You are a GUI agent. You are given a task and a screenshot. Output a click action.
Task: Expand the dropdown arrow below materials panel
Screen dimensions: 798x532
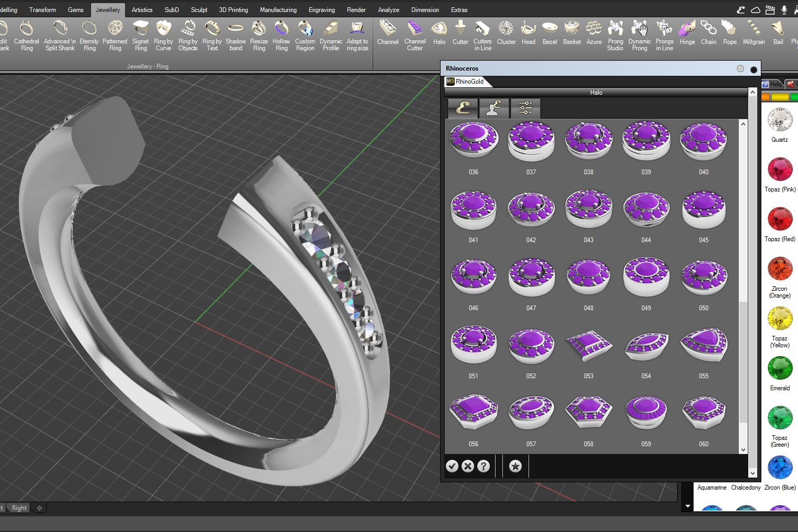687,506
